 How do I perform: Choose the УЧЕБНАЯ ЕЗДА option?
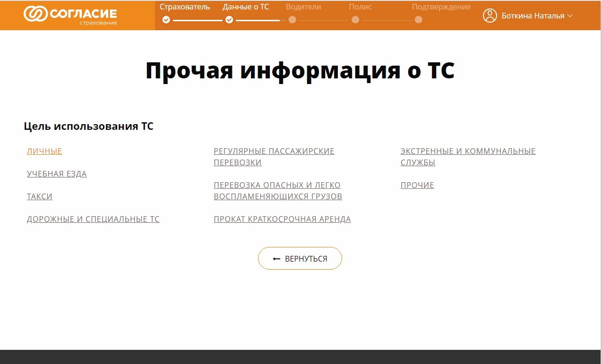[57, 174]
